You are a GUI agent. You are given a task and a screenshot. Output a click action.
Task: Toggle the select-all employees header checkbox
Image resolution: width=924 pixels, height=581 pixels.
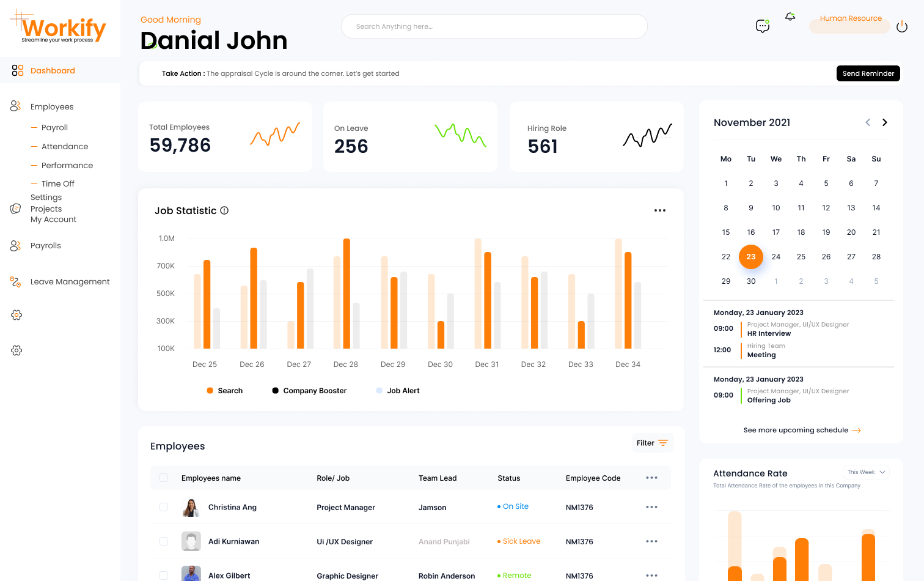[163, 478]
